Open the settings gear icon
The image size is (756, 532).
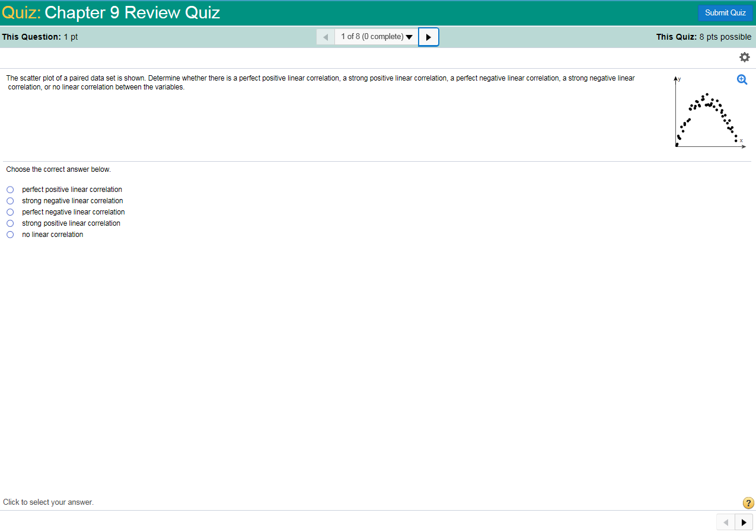745,57
